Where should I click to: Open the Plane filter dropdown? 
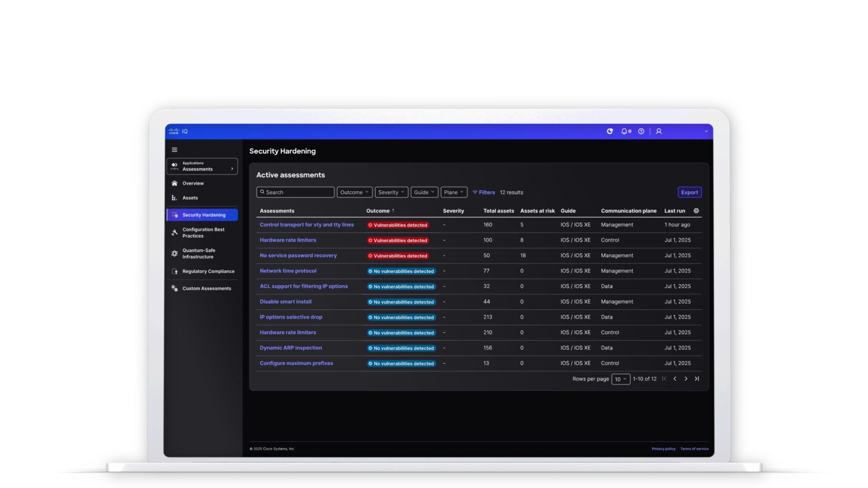[x=454, y=192]
